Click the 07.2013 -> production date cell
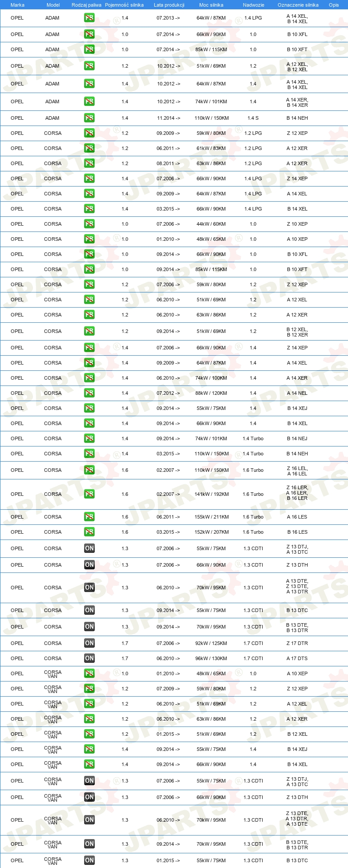This screenshot has width=348, height=868. (168, 18)
